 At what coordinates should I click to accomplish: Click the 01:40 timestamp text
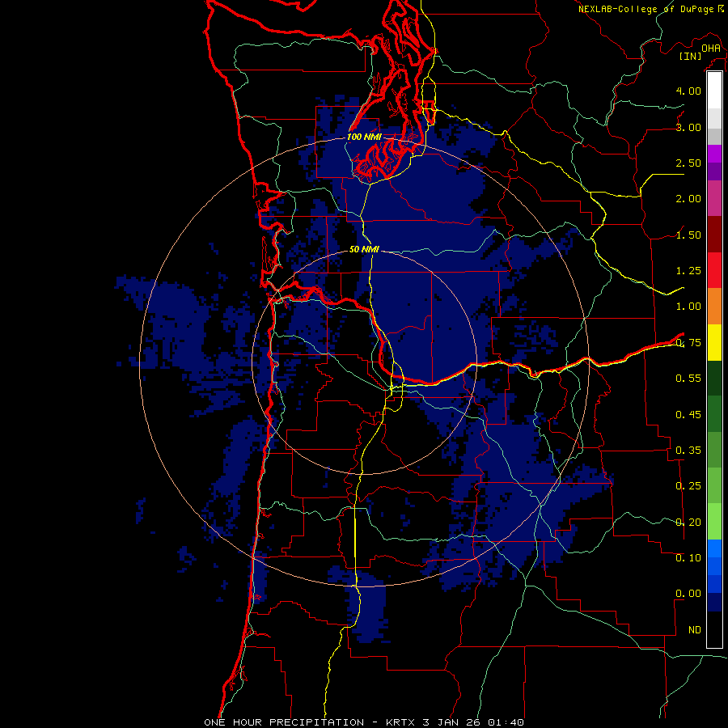point(506,722)
